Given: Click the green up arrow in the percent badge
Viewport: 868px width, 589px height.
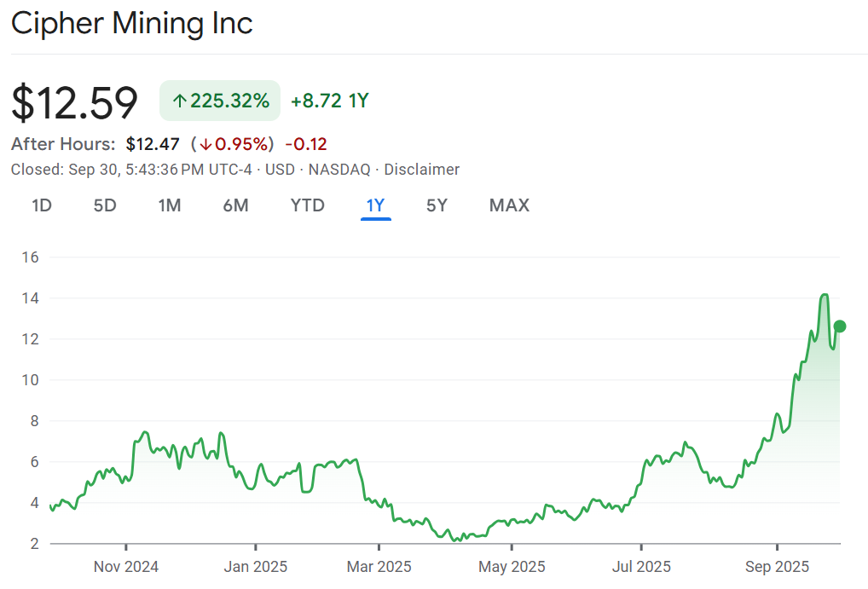Looking at the screenshot, I should pos(179,101).
